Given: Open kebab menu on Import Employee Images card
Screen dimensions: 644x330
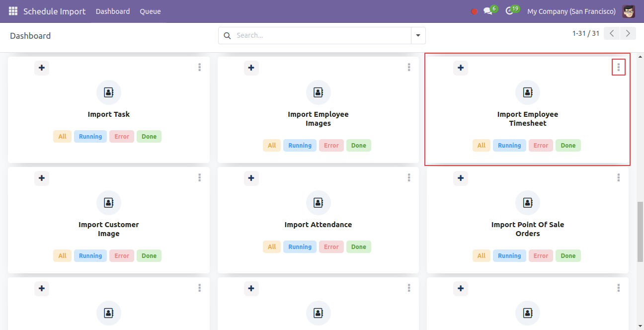Looking at the screenshot, I should coord(409,67).
